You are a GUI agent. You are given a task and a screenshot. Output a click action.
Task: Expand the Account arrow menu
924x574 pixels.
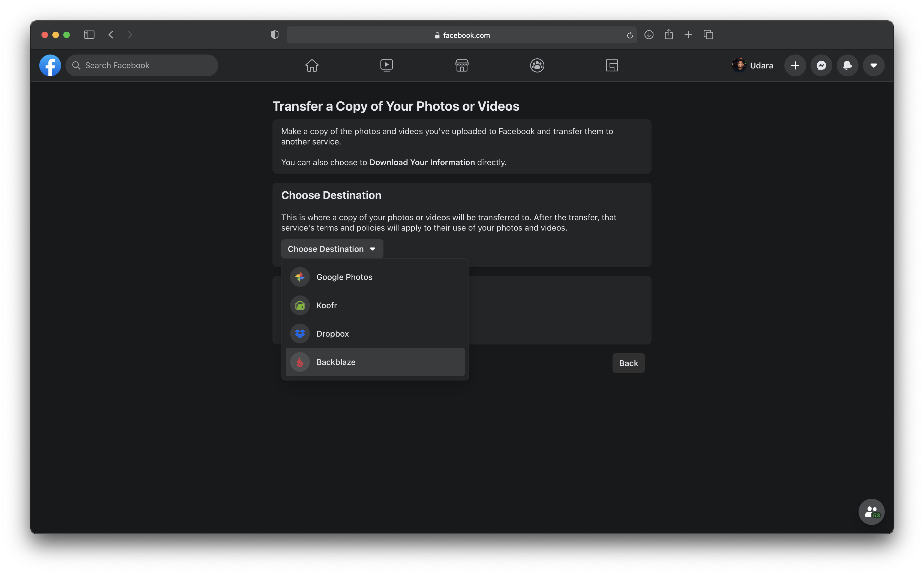(x=874, y=65)
